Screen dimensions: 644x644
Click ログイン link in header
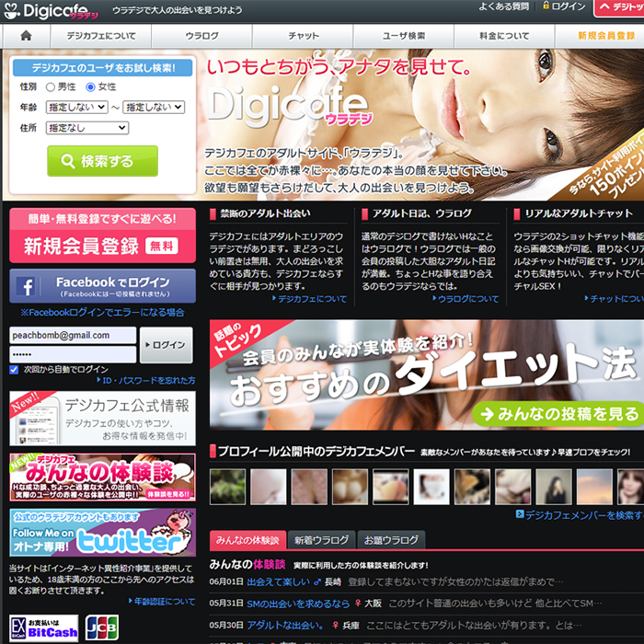pos(564,6)
